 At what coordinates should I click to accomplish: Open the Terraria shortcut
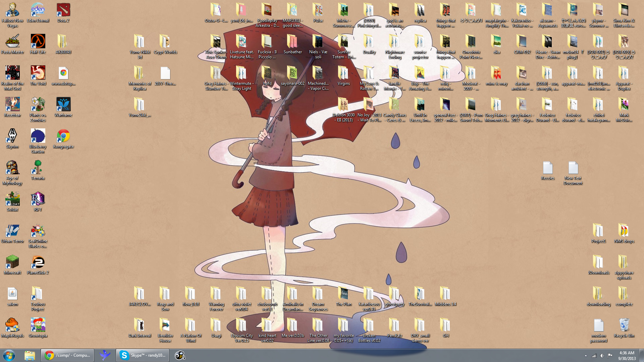coord(38,170)
